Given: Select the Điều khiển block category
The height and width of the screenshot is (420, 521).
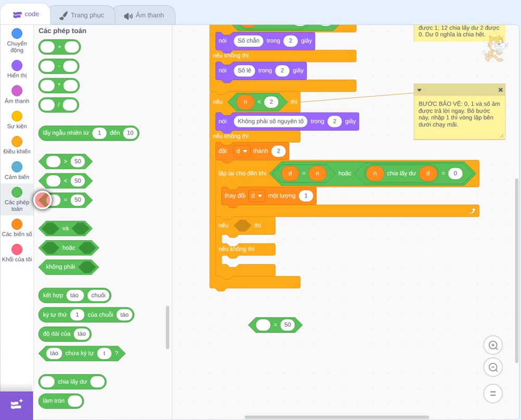Looking at the screenshot, I should (x=17, y=145).
